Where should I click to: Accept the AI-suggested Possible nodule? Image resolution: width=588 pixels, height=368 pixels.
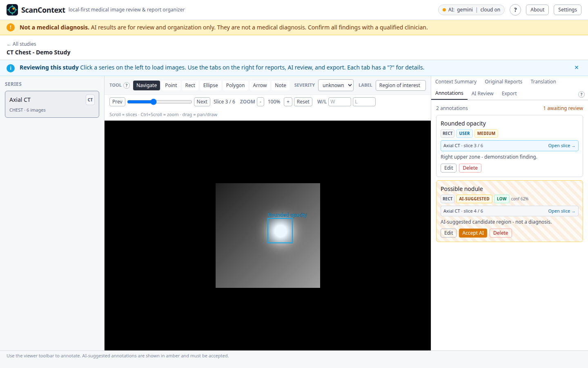(x=473, y=233)
